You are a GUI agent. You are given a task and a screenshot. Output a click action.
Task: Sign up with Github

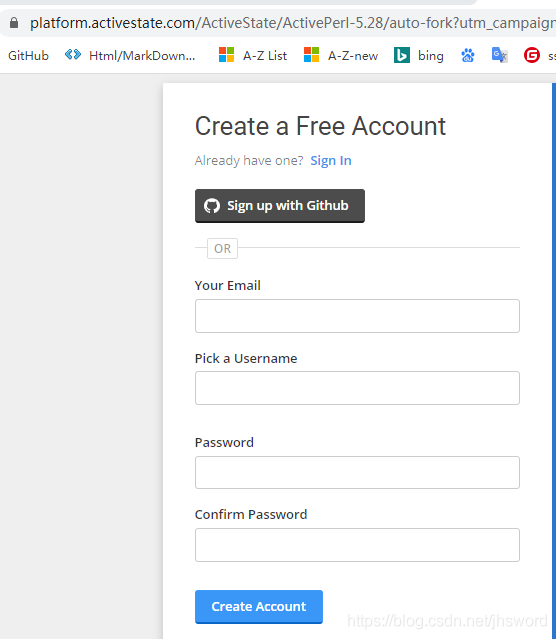(x=280, y=206)
